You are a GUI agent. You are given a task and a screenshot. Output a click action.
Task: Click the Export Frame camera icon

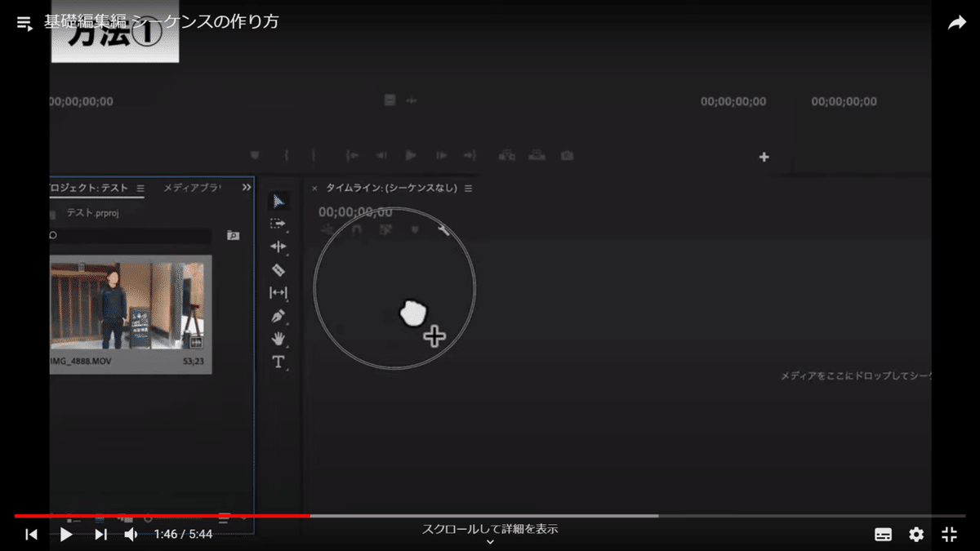point(567,155)
